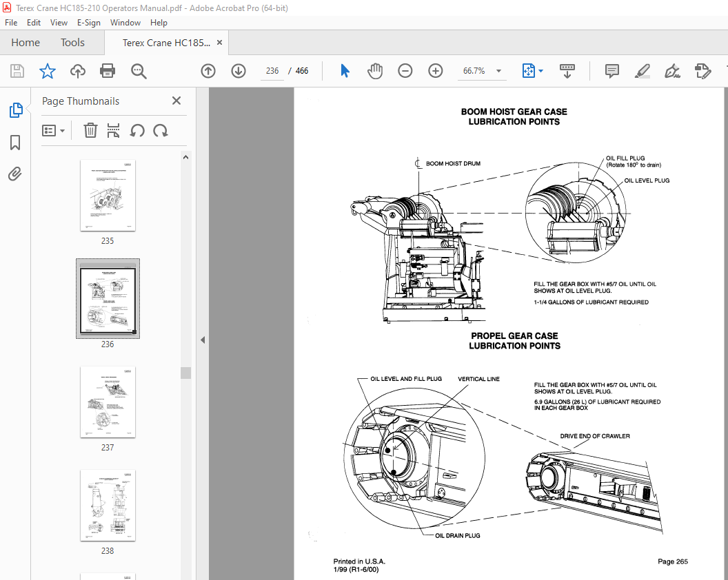Click the Fit page view icon
The height and width of the screenshot is (580, 728).
(528, 71)
